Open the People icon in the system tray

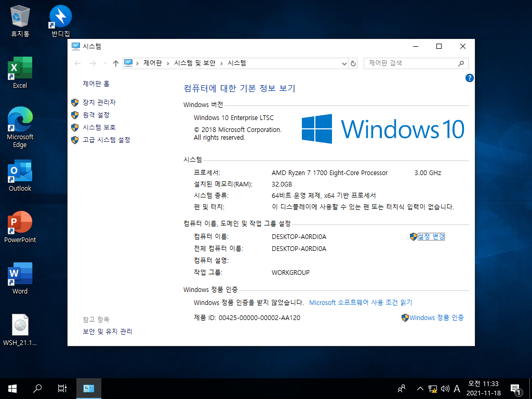(x=402, y=389)
